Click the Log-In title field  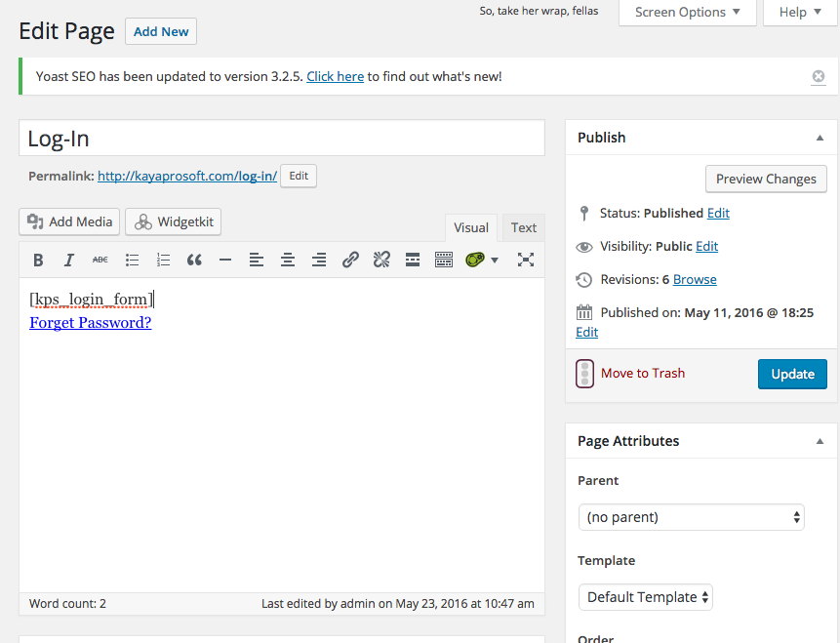[x=282, y=139]
